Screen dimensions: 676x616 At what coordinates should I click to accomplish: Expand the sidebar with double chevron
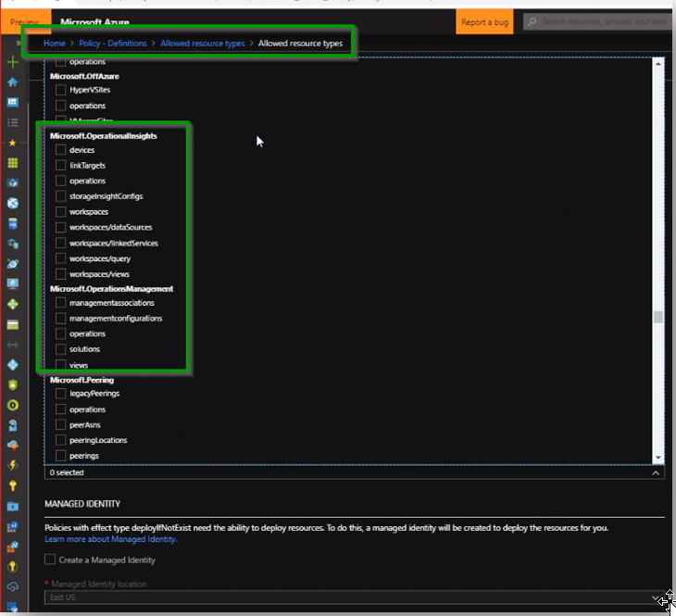click(19, 43)
